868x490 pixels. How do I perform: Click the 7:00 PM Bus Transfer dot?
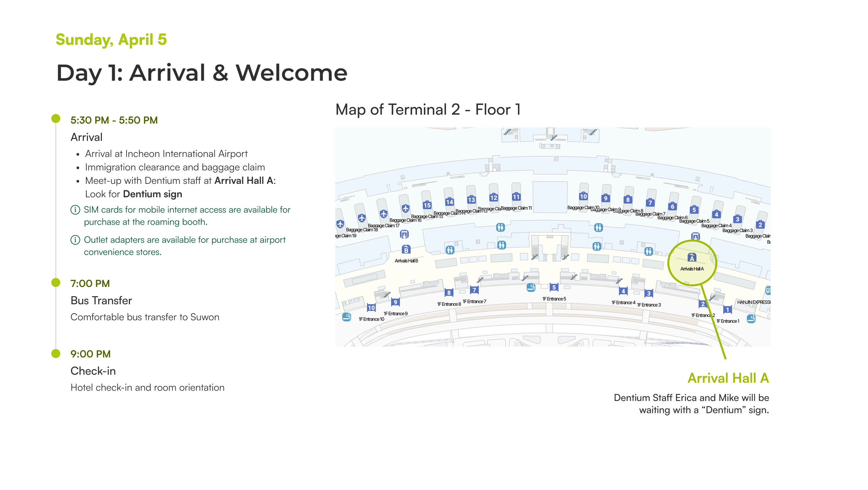pyautogui.click(x=55, y=282)
